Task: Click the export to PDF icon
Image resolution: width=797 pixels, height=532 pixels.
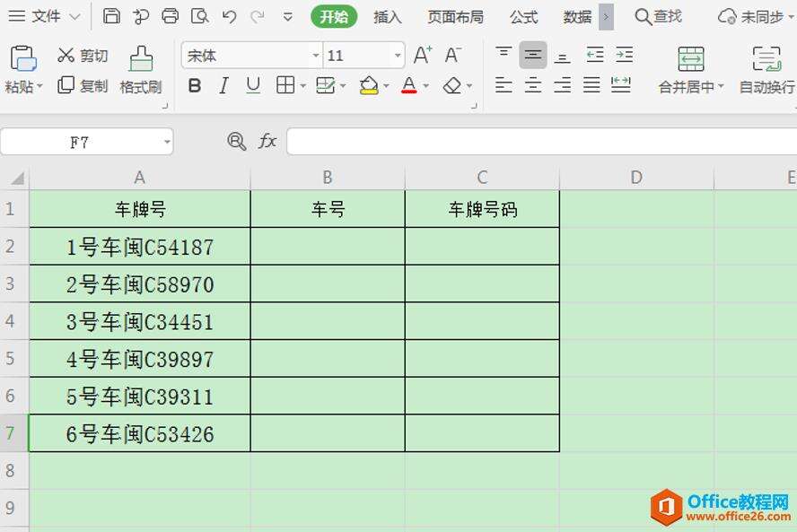Action: pos(140,16)
